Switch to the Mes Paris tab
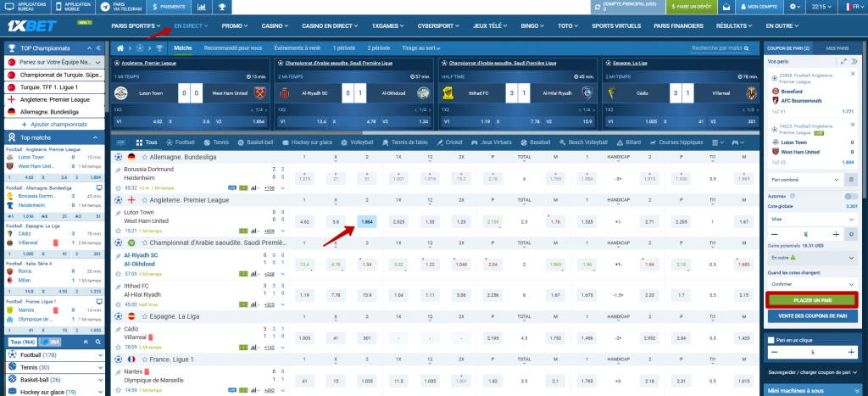Viewport: 868px width, 396px height. pyautogui.click(x=836, y=47)
